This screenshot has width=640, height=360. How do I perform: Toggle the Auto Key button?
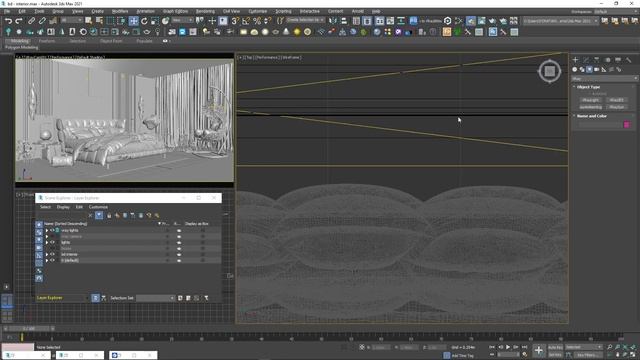556,347
